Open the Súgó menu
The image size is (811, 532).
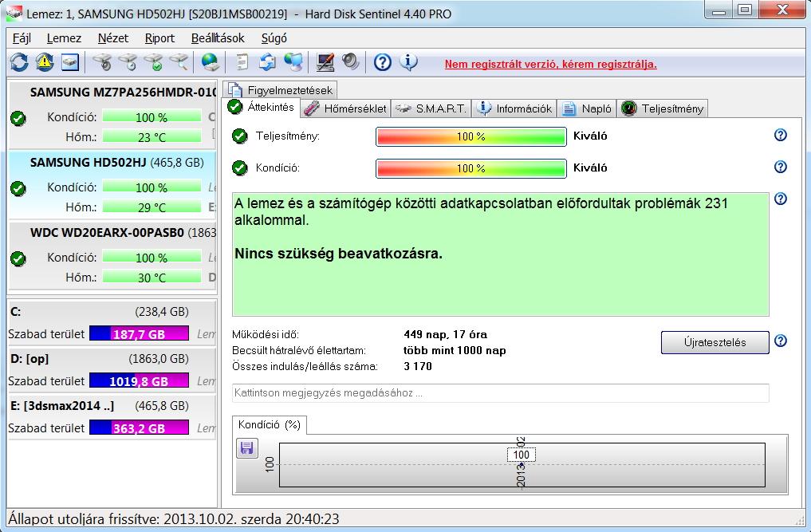point(274,38)
